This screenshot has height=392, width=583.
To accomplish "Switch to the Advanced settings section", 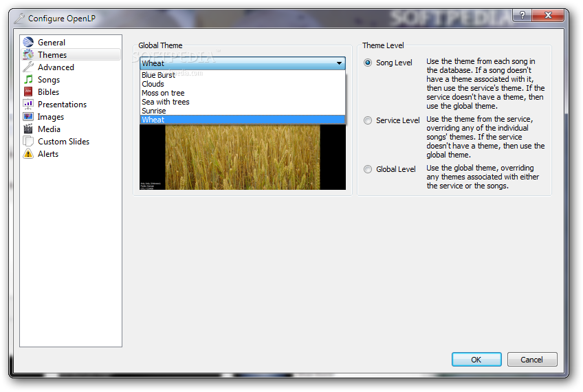I will tap(71, 67).
